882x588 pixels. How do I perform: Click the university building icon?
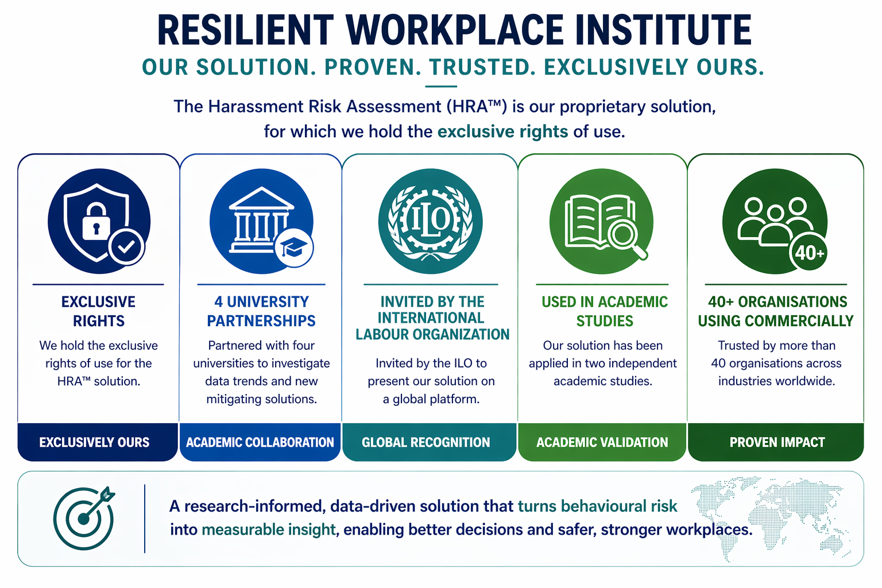click(262, 221)
